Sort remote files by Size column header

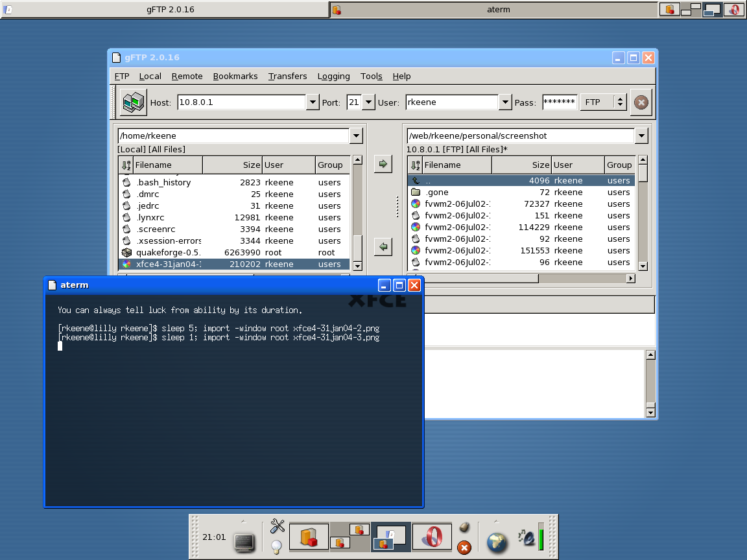coord(521,165)
